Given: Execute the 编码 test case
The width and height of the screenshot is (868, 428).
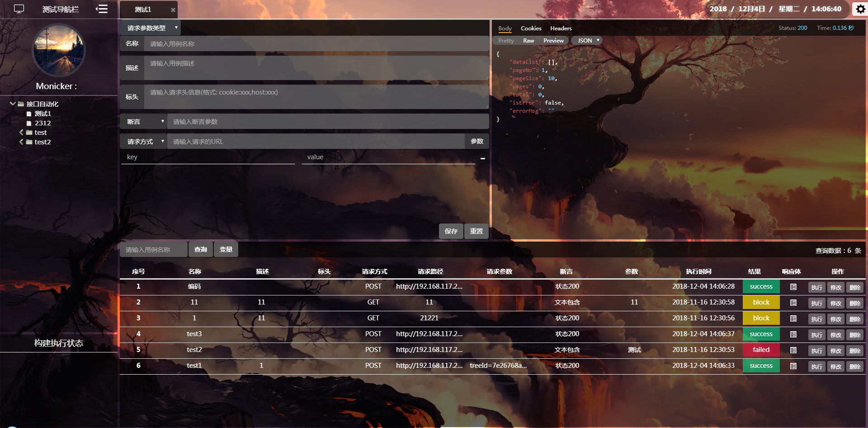Looking at the screenshot, I should coord(817,287).
